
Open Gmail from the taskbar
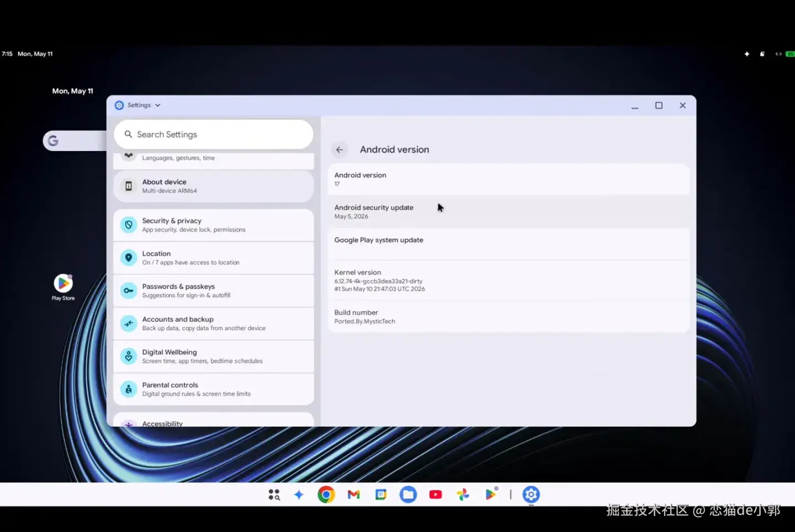[354, 494]
